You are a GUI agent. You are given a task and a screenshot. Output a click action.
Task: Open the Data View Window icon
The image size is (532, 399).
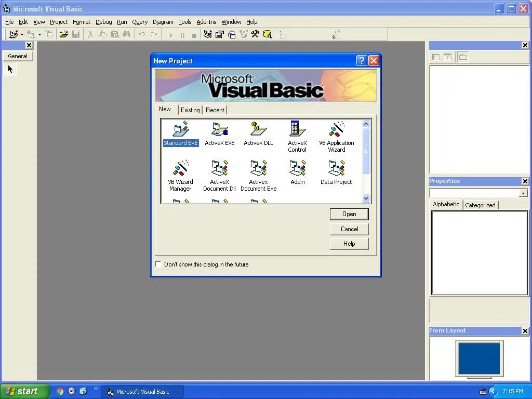point(268,34)
